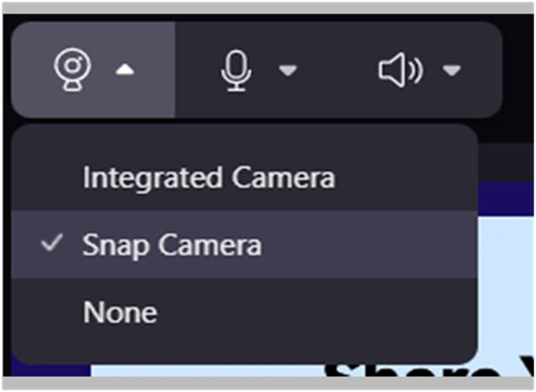Keep Snap Camera checked as the source
The image size is (536, 392).
172,245
